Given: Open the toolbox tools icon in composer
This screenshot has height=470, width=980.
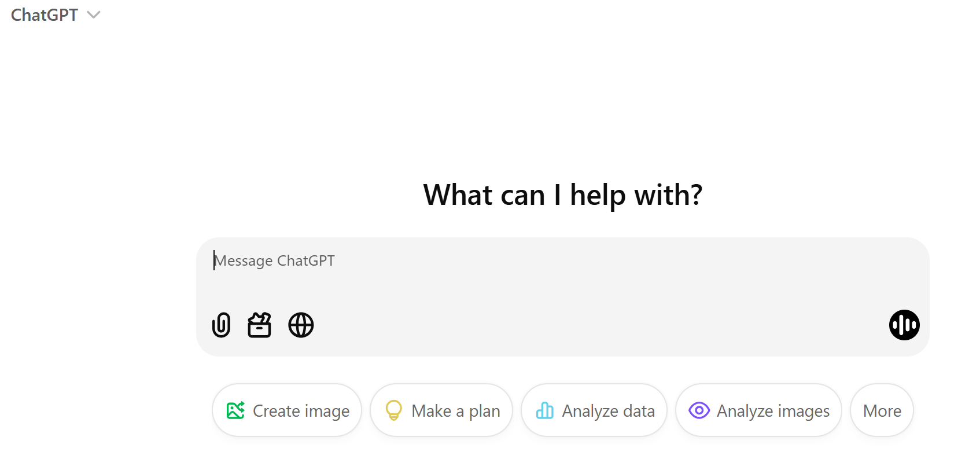Looking at the screenshot, I should click(x=259, y=325).
